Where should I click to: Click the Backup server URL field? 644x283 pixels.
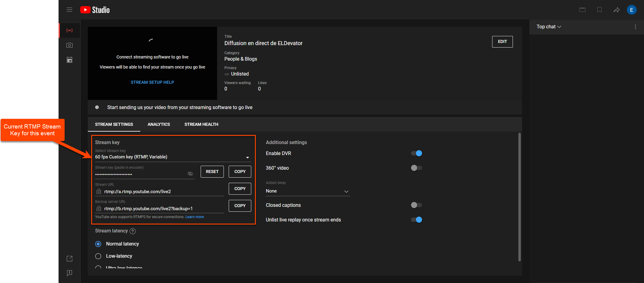point(159,209)
